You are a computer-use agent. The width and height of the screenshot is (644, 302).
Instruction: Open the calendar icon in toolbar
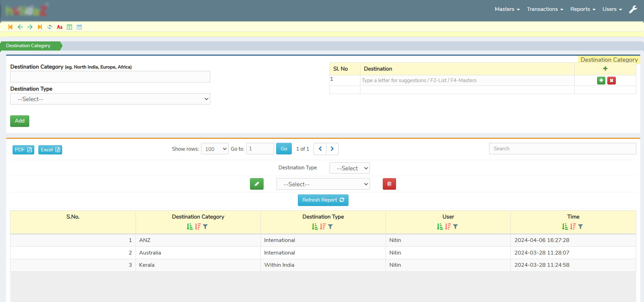(79, 27)
